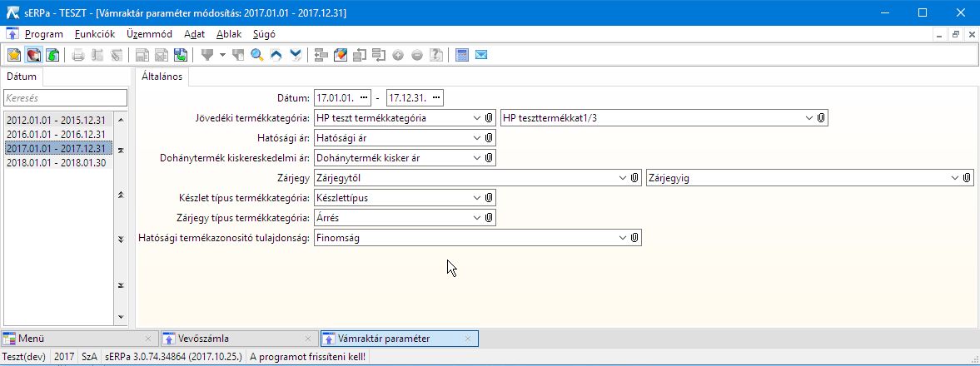Expand the Zárjegytől dropdown
This screenshot has width=980, height=366.
pos(623,178)
